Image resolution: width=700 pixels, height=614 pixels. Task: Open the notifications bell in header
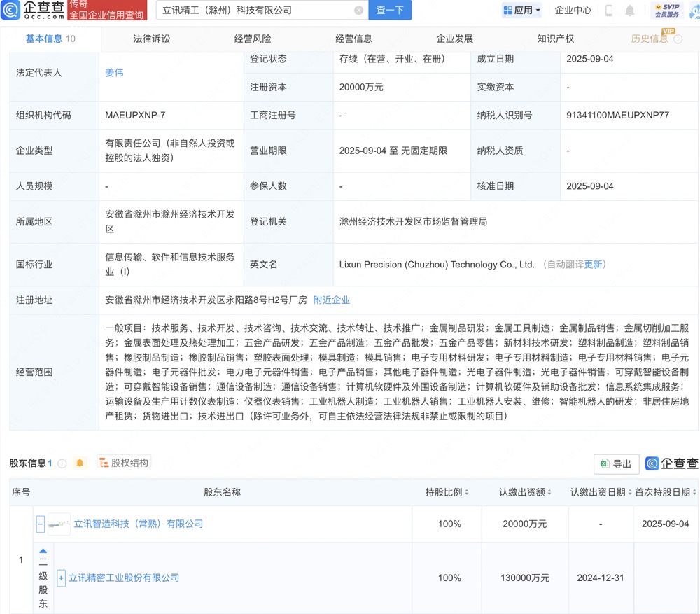630,11
